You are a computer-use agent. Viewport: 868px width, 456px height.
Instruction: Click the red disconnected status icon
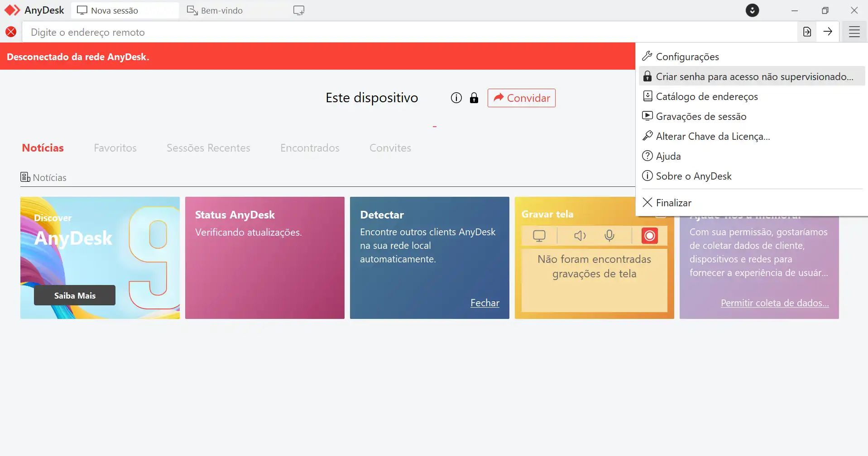pyautogui.click(x=11, y=32)
